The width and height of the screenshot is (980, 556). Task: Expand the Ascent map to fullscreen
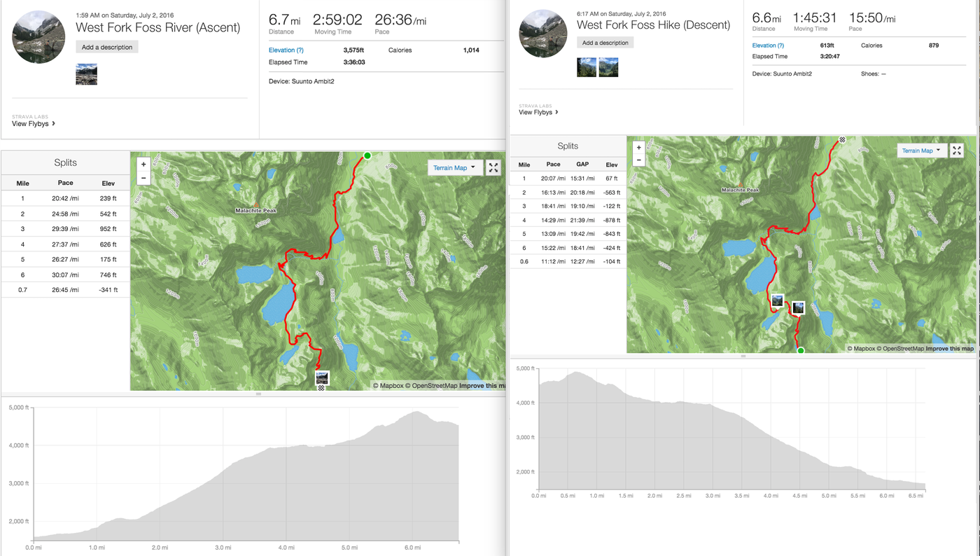pyautogui.click(x=493, y=167)
